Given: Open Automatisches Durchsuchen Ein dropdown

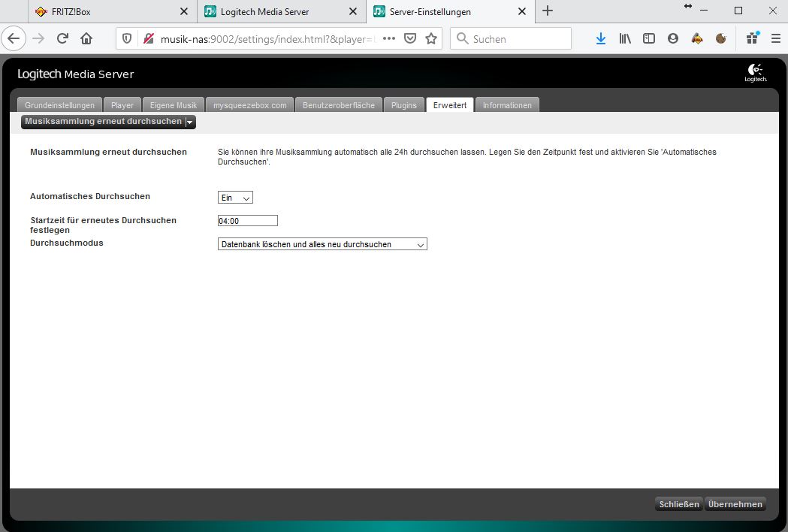Looking at the screenshot, I should 235,198.
